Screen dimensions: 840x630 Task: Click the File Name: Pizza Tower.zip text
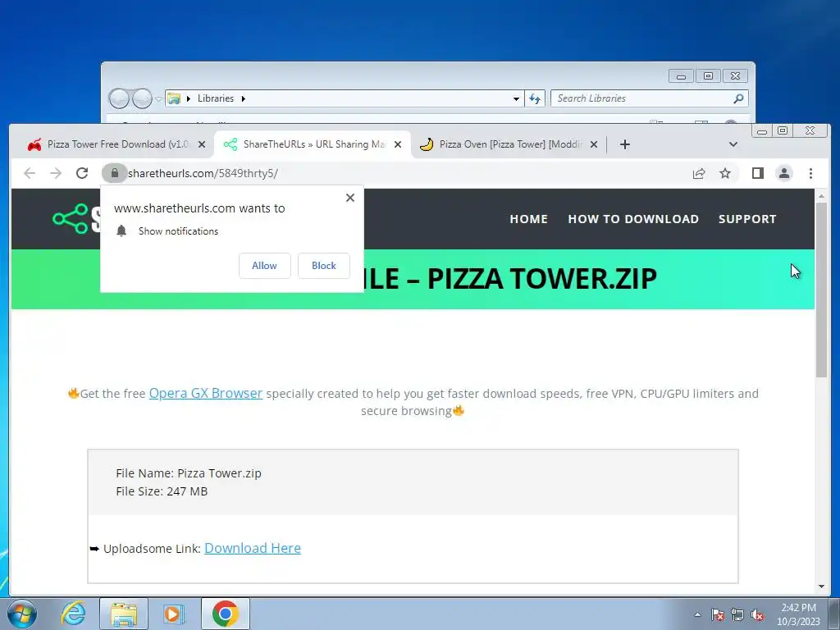[189, 473]
